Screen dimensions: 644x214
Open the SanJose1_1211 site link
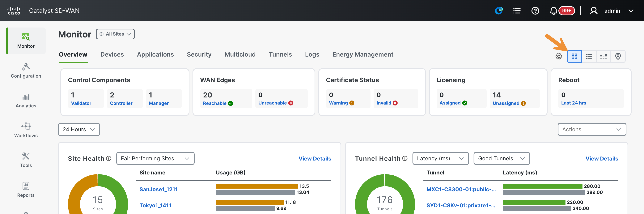pos(159,189)
